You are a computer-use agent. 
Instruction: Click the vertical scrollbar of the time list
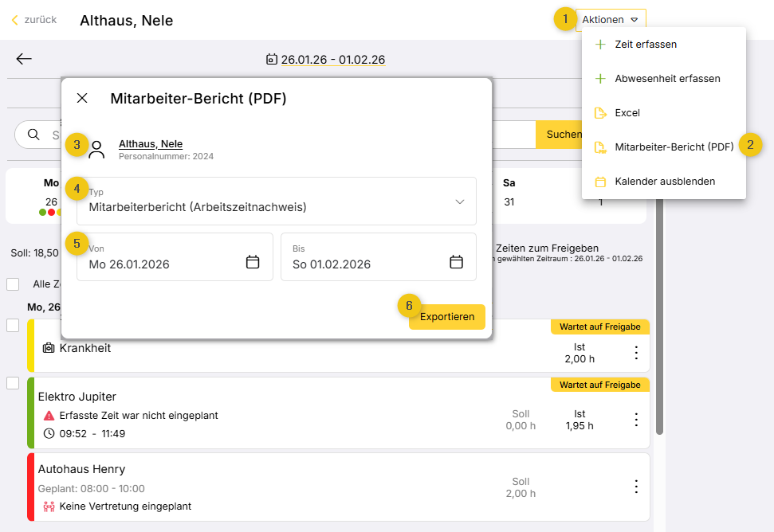point(659,319)
